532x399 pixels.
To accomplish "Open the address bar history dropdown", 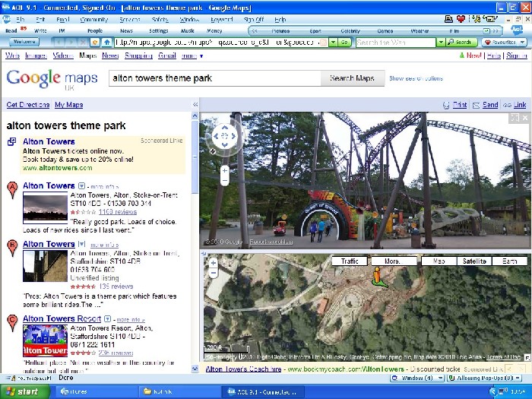I will click(x=333, y=43).
